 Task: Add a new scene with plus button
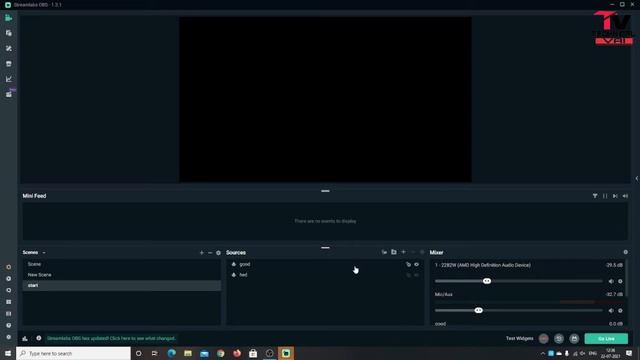(x=202, y=253)
